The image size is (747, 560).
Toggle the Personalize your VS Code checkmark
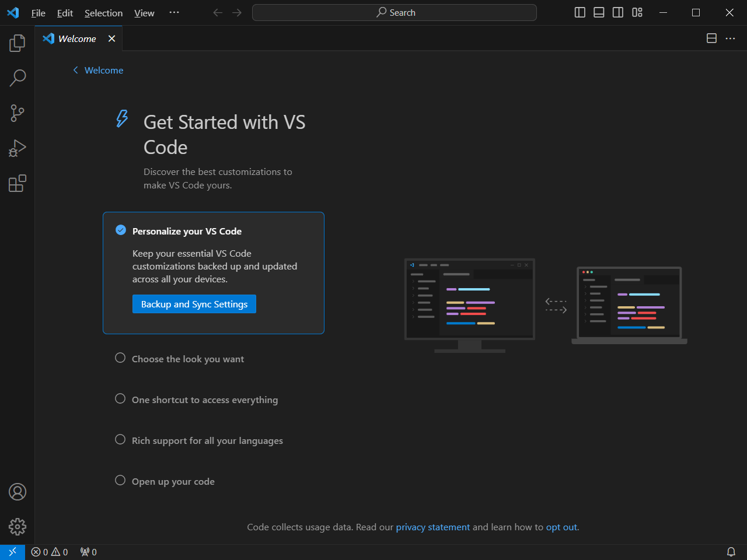coord(121,230)
